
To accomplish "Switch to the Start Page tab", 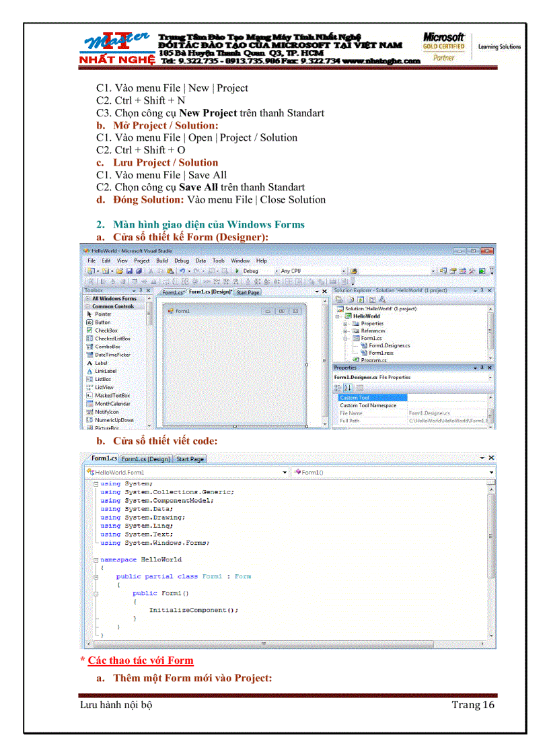I will (x=247, y=292).
